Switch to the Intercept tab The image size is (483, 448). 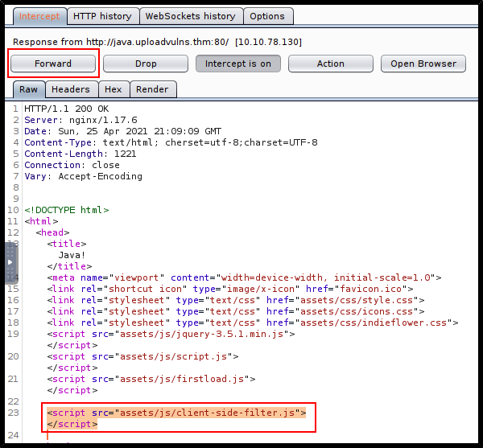tap(39, 16)
